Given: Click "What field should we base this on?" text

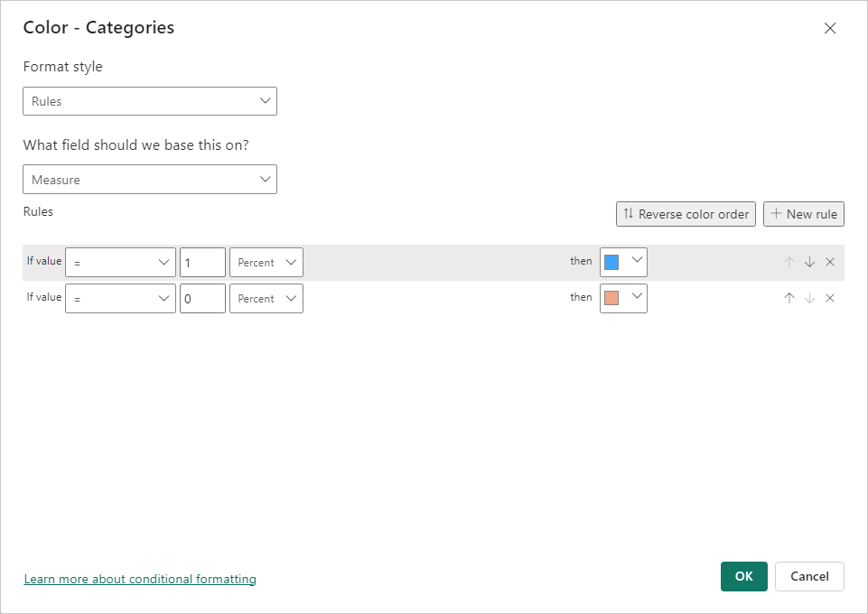Looking at the screenshot, I should [136, 145].
